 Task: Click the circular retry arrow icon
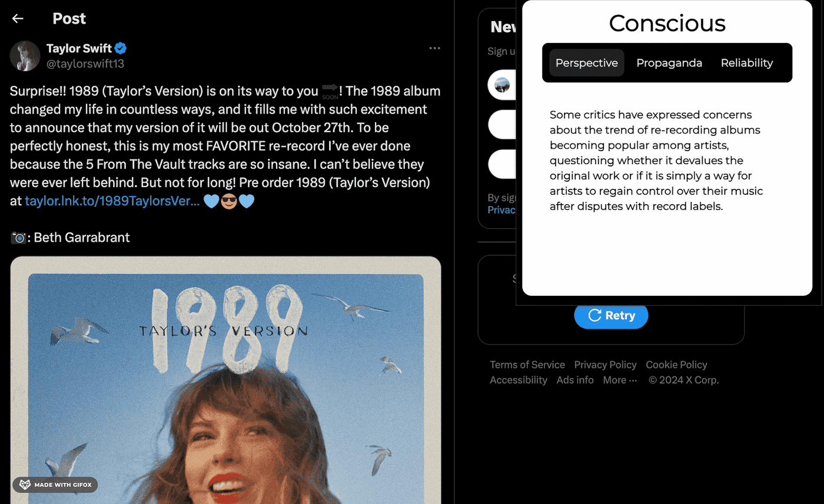click(594, 315)
